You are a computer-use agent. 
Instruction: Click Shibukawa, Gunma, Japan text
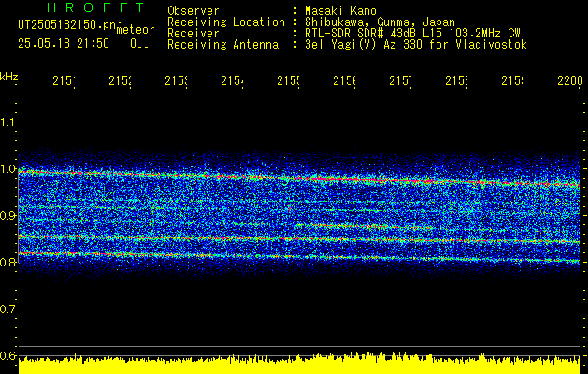click(380, 22)
